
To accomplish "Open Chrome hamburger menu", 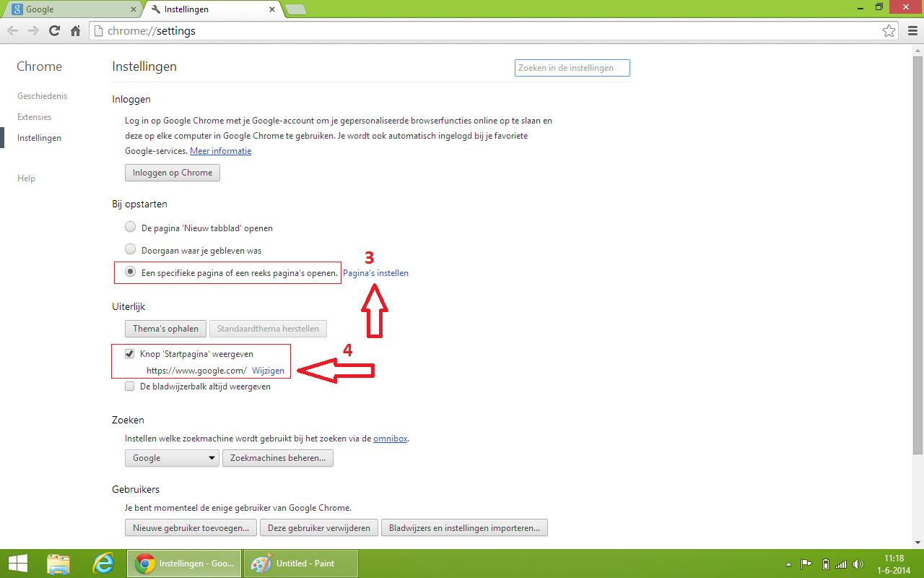I will click(911, 31).
